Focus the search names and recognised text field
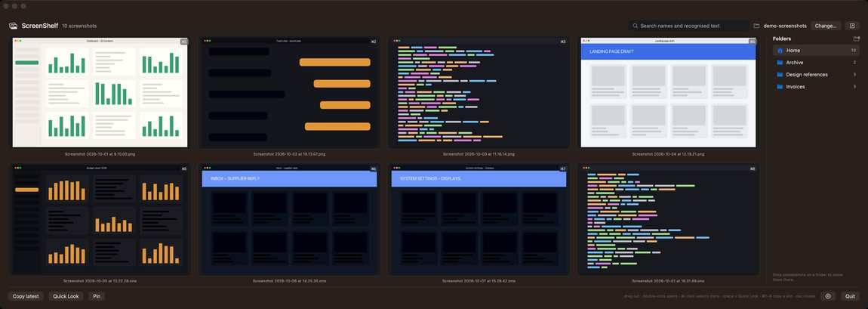The height and width of the screenshot is (309, 868). [x=689, y=26]
